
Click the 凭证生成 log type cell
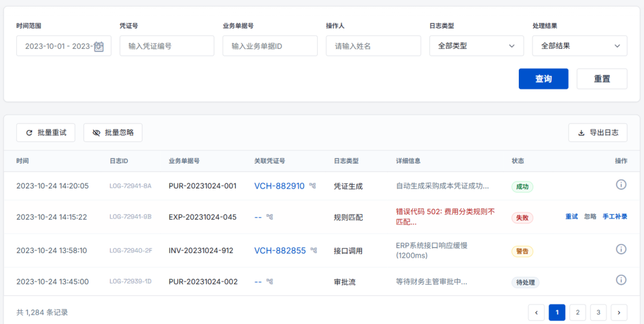pyautogui.click(x=348, y=186)
